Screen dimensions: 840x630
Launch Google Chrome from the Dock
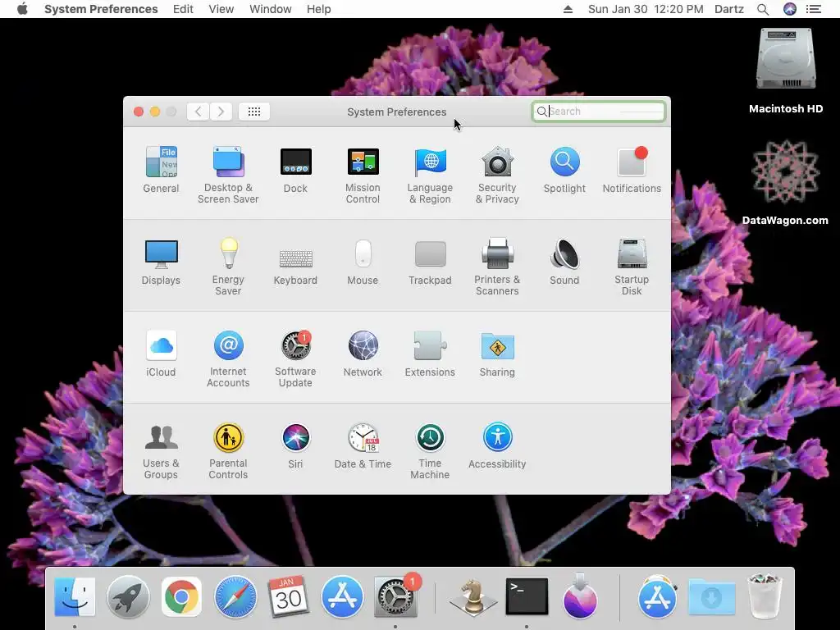coord(181,597)
